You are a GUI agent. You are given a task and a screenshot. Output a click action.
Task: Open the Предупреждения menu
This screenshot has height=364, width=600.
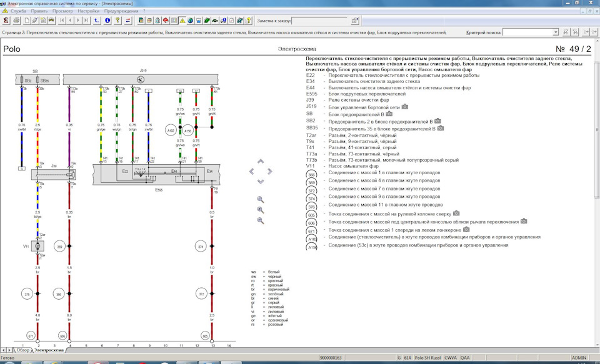121,11
